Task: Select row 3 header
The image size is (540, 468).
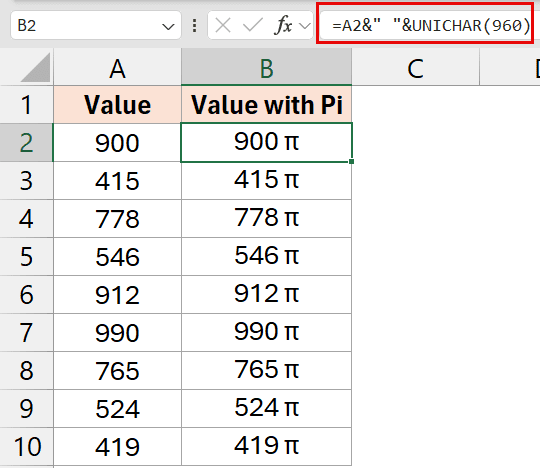Action: [27, 180]
